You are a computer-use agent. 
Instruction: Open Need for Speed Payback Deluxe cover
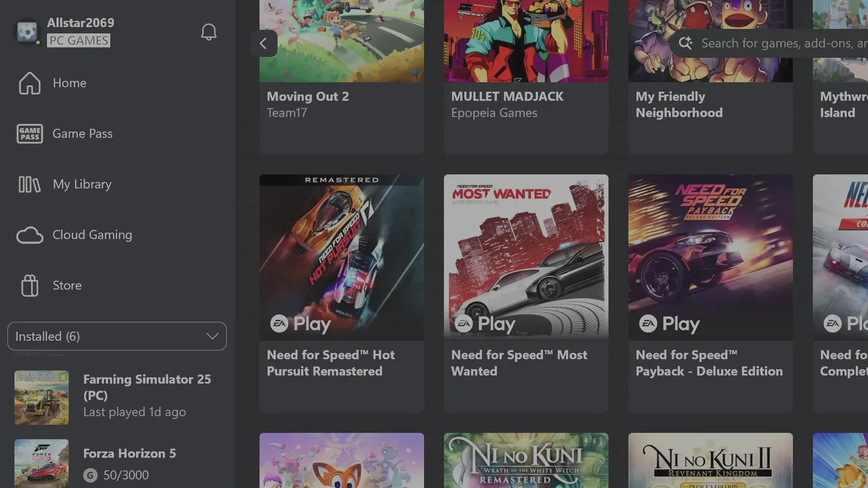tap(711, 257)
